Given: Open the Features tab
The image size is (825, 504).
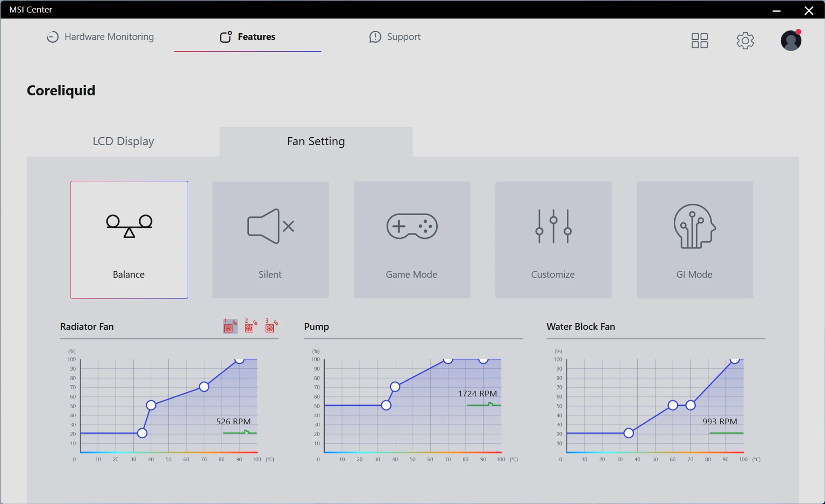Looking at the screenshot, I should (247, 37).
